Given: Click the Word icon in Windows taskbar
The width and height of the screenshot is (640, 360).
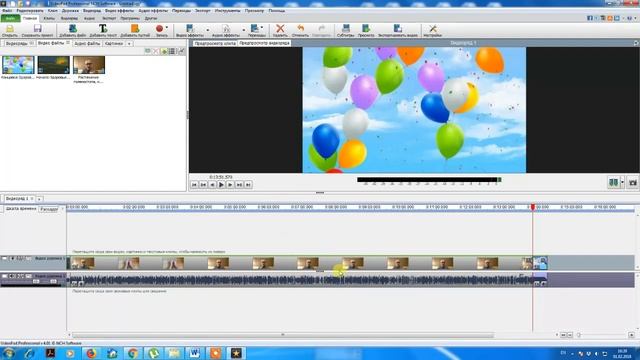Looking at the screenshot, I should click(195, 353).
